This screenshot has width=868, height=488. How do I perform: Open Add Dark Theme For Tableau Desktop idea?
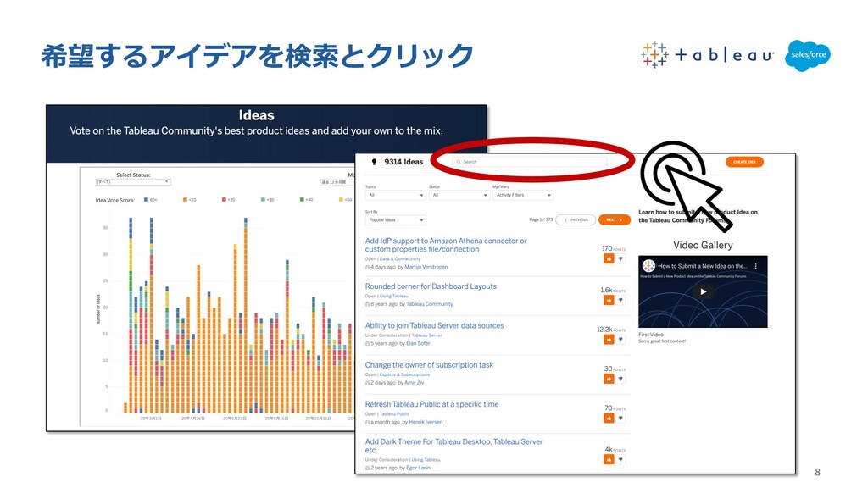pos(453,446)
